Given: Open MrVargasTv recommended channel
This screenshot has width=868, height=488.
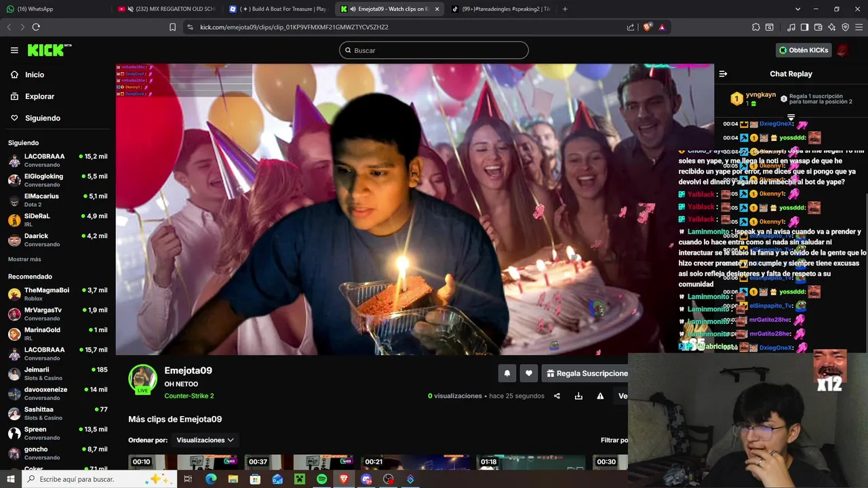Looking at the screenshot, I should pyautogui.click(x=58, y=314).
